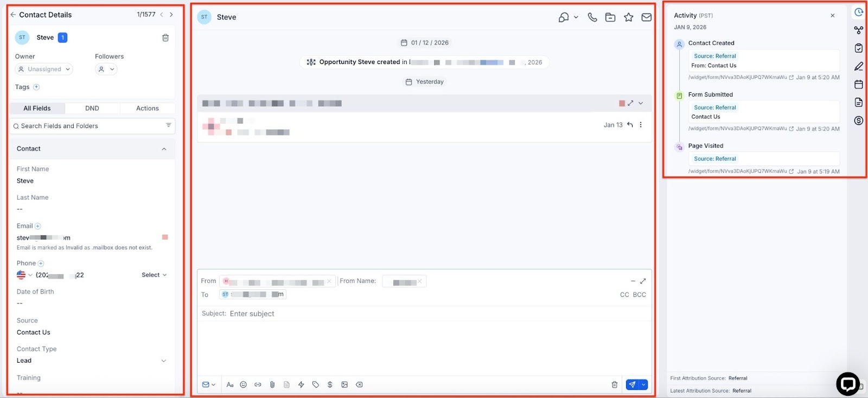The image size is (868, 398).
Task: Go to the next contact record
Action: pos(171,15)
